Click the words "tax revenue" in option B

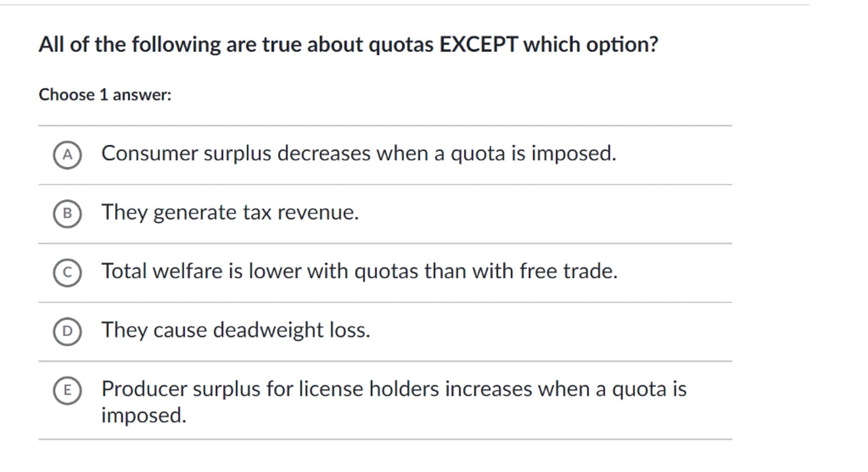(301, 212)
